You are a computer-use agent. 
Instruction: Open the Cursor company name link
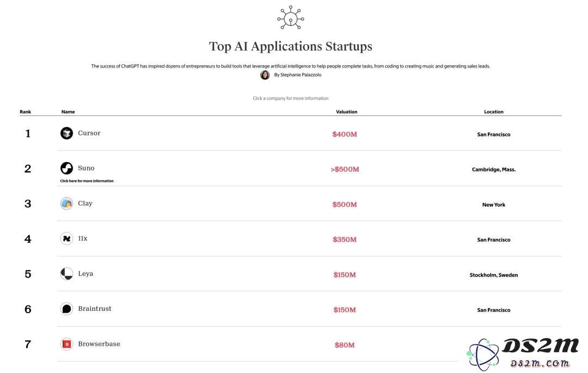[x=89, y=133]
